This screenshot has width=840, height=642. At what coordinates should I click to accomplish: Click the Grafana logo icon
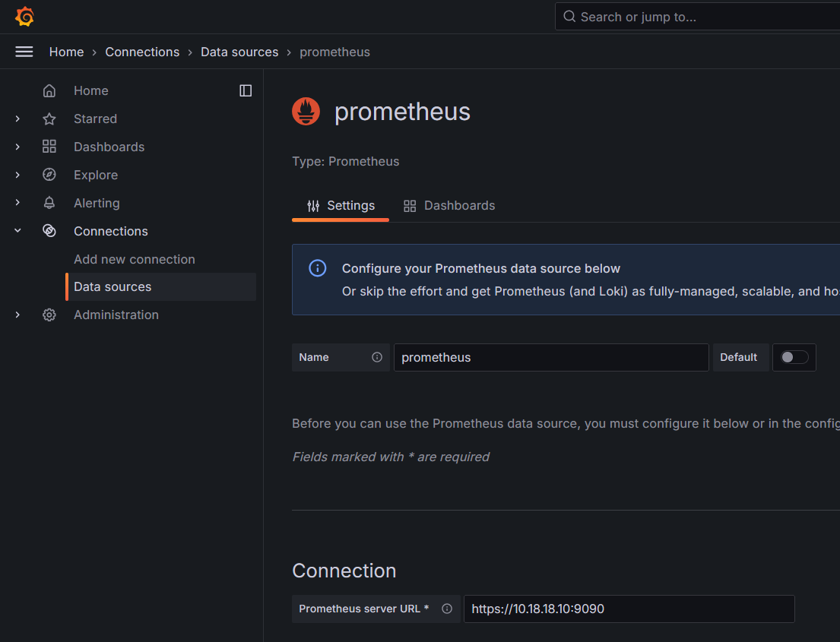[24, 17]
